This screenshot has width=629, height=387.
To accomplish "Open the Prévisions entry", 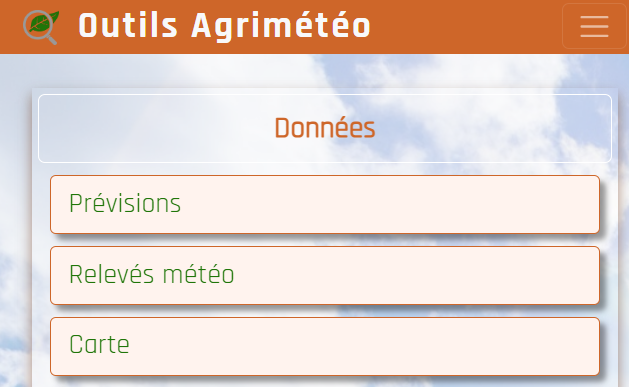I will click(x=325, y=204).
